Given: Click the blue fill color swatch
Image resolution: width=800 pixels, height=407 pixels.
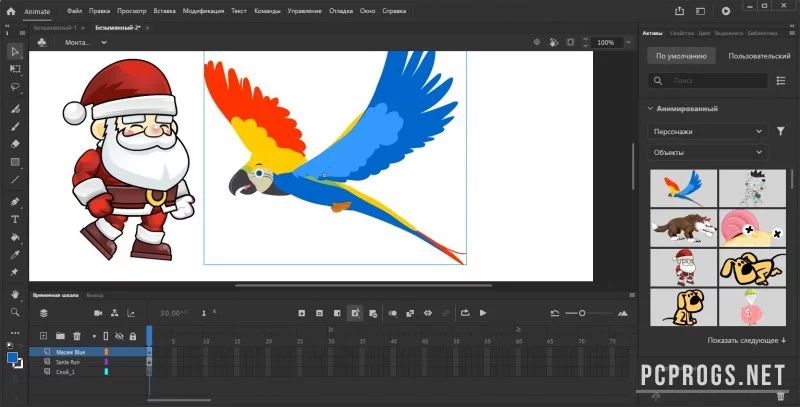Looking at the screenshot, I should click(12, 358).
